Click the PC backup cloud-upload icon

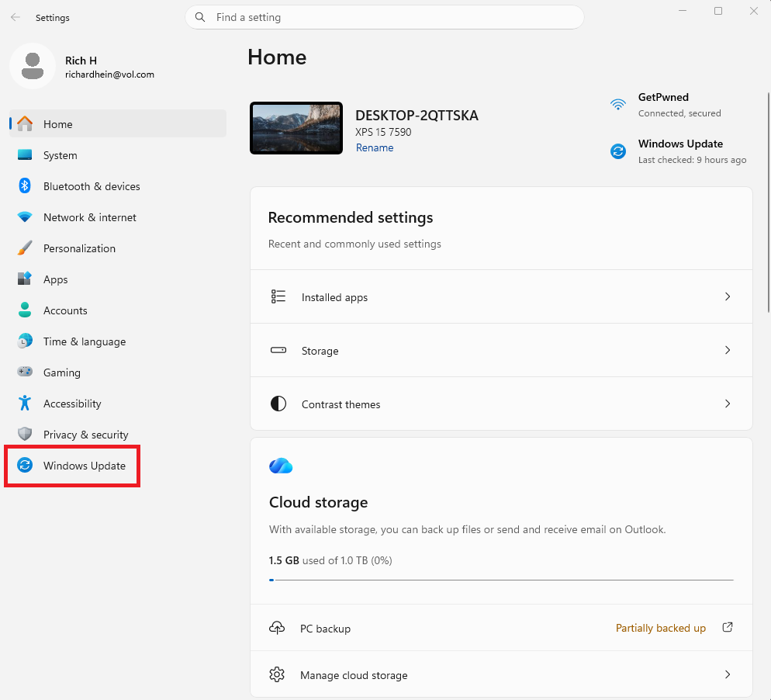pyautogui.click(x=277, y=628)
